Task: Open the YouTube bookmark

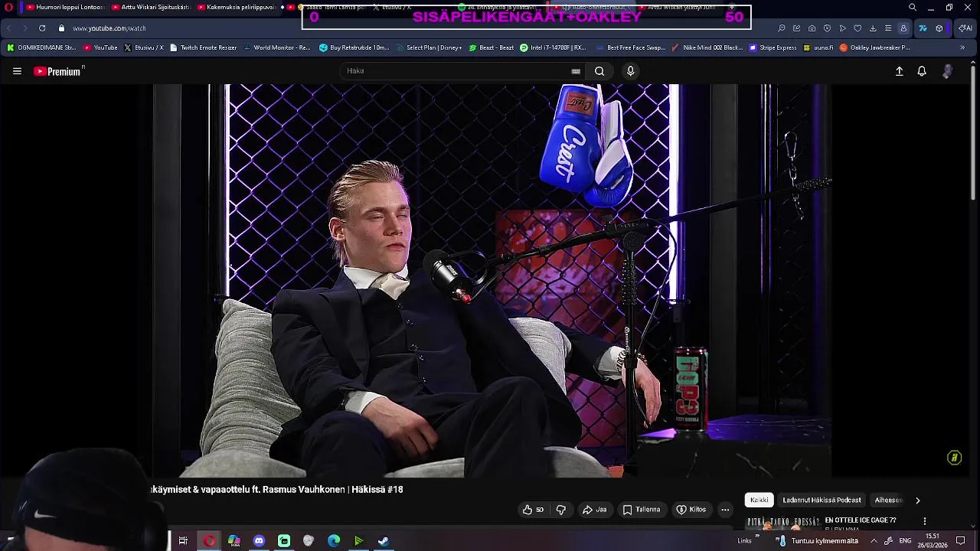Action: (100, 47)
